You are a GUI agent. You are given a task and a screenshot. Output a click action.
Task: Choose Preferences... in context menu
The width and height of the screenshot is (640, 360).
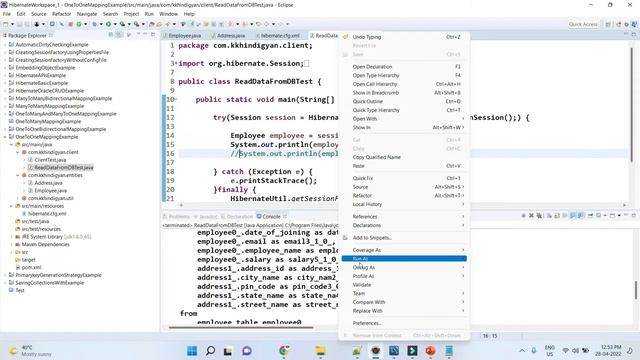[x=404, y=323]
